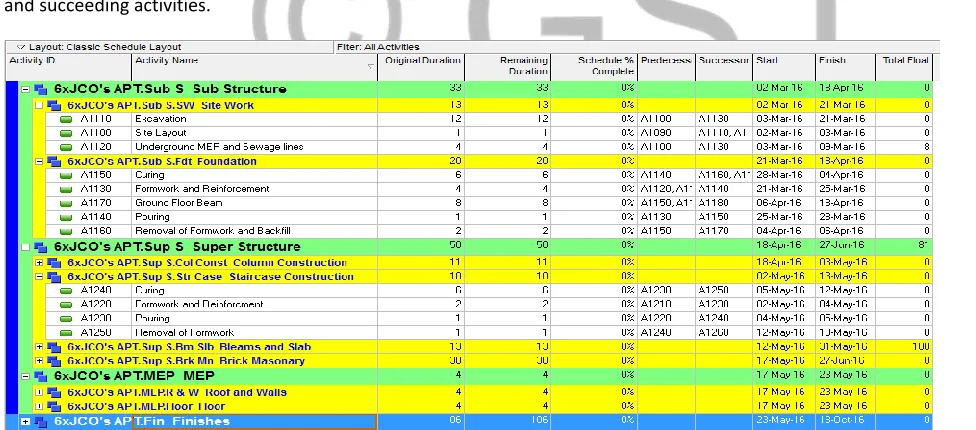Screen dimensions: 976x430
Task: Click the Finishes WBS icon
Action: pos(41,422)
